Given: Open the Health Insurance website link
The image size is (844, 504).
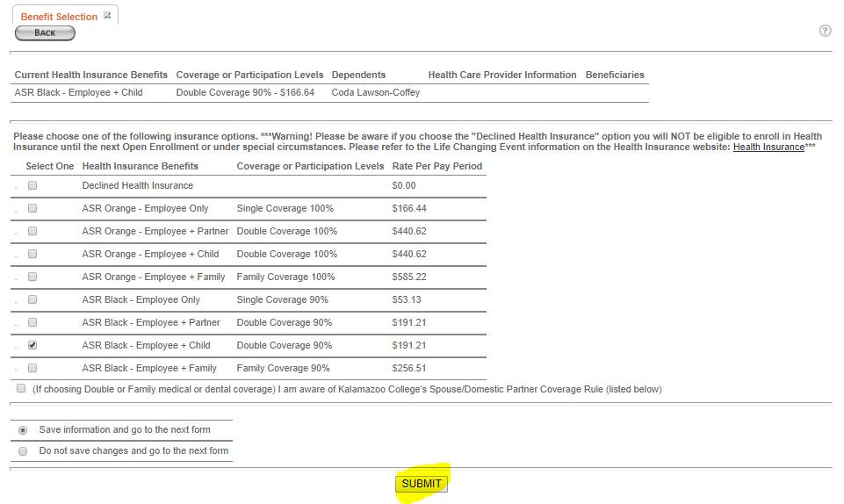Looking at the screenshot, I should [768, 147].
